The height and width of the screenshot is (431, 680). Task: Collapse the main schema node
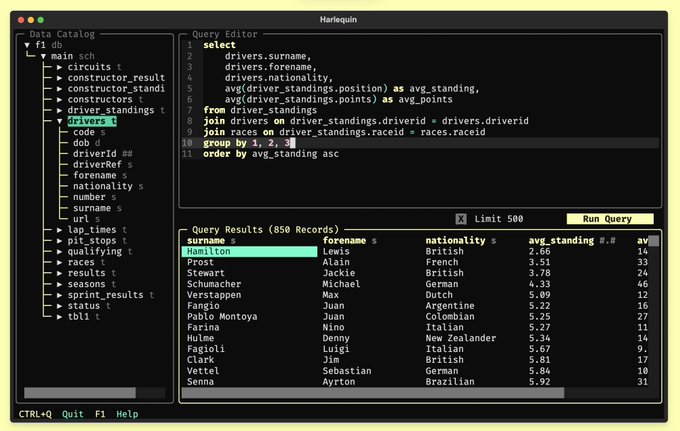pyautogui.click(x=43, y=56)
